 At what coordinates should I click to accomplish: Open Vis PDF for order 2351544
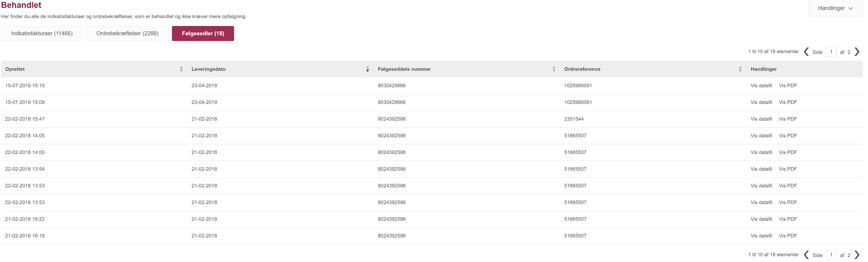788,119
